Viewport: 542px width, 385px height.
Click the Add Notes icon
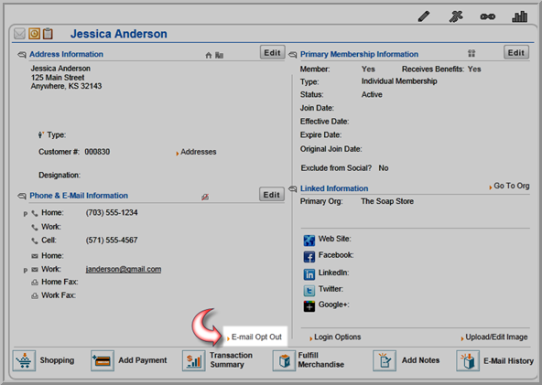[x=384, y=360]
